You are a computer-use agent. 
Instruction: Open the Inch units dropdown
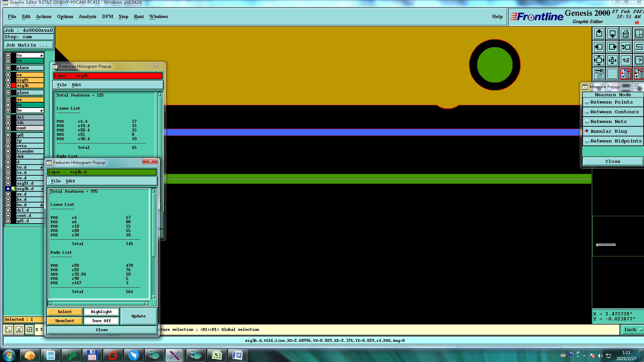pyautogui.click(x=633, y=330)
